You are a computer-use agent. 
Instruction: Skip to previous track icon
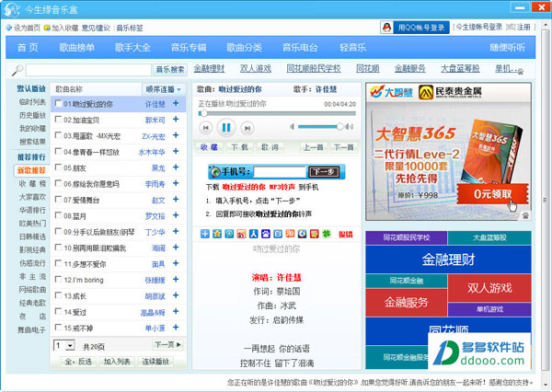[205, 128]
